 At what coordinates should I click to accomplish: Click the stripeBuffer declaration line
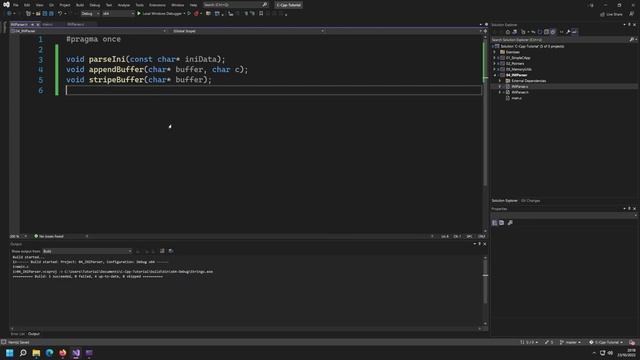pyautogui.click(x=139, y=80)
